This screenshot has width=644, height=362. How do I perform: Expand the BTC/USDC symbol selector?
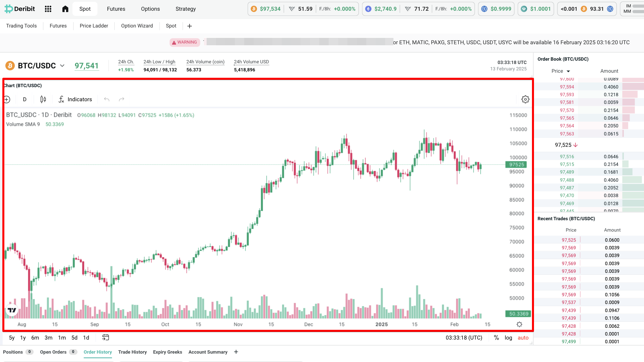62,66
